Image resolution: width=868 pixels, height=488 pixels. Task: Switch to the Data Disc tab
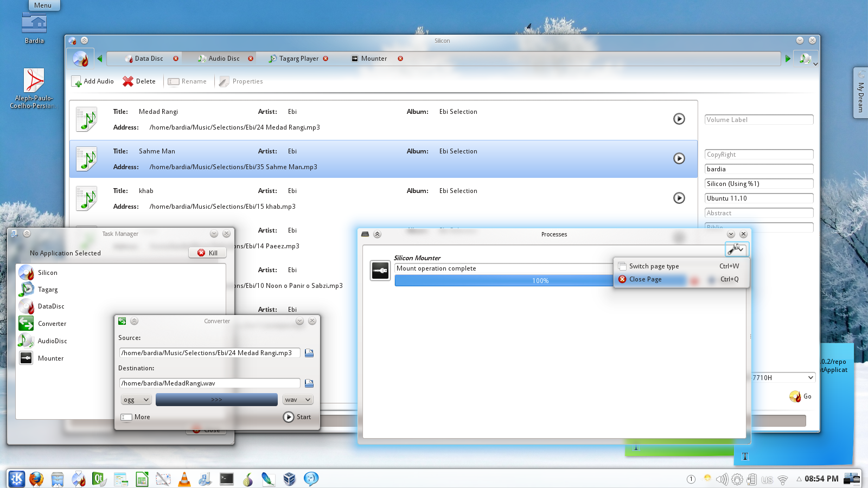click(x=144, y=59)
